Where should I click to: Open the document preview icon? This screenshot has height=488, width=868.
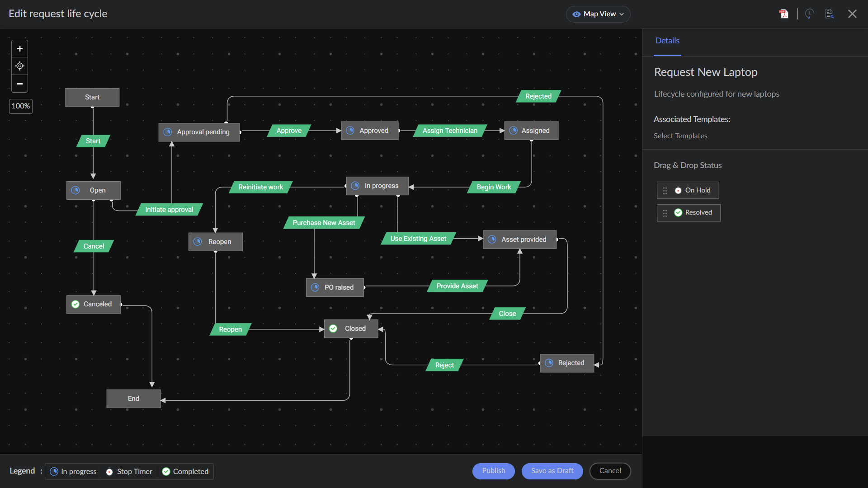(x=830, y=14)
